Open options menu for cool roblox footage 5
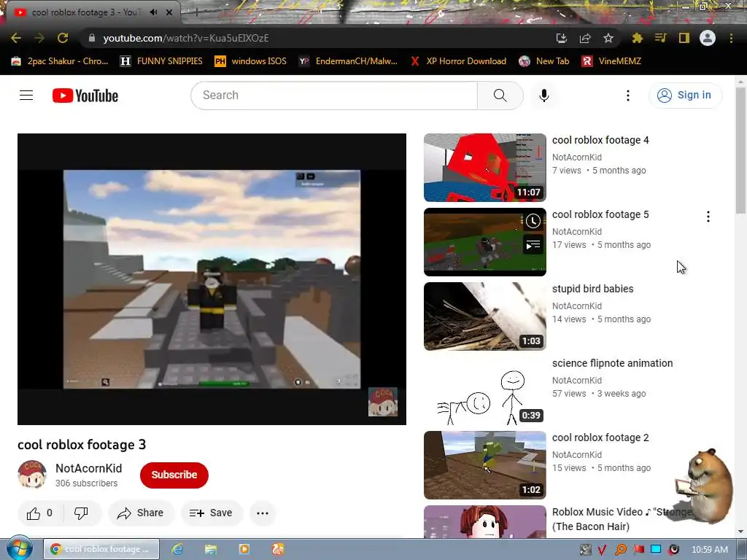The width and height of the screenshot is (747, 560). pyautogui.click(x=708, y=217)
